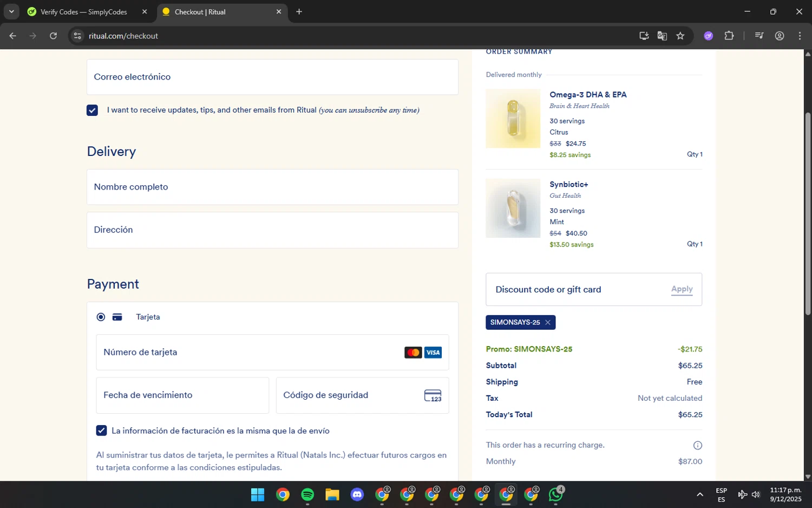Click the Promo: SIMONSAYS-25 line
Image resolution: width=812 pixels, height=508 pixels.
[x=594, y=349]
